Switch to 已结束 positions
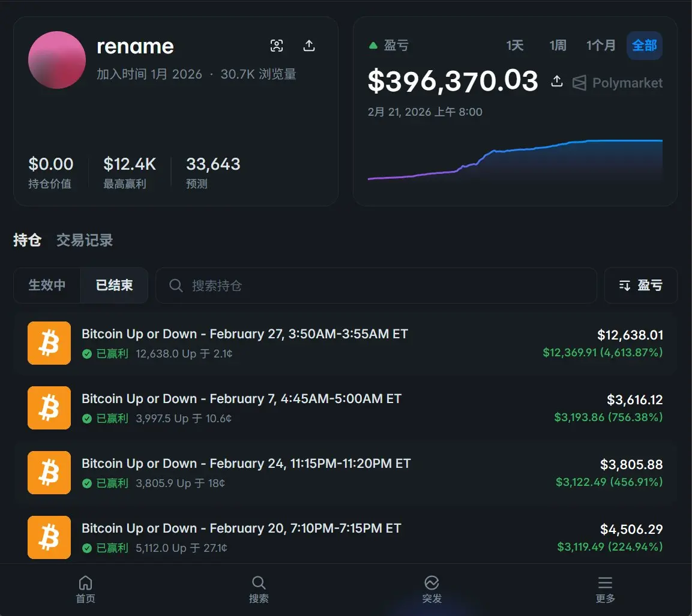The height and width of the screenshot is (616, 692). 114,286
